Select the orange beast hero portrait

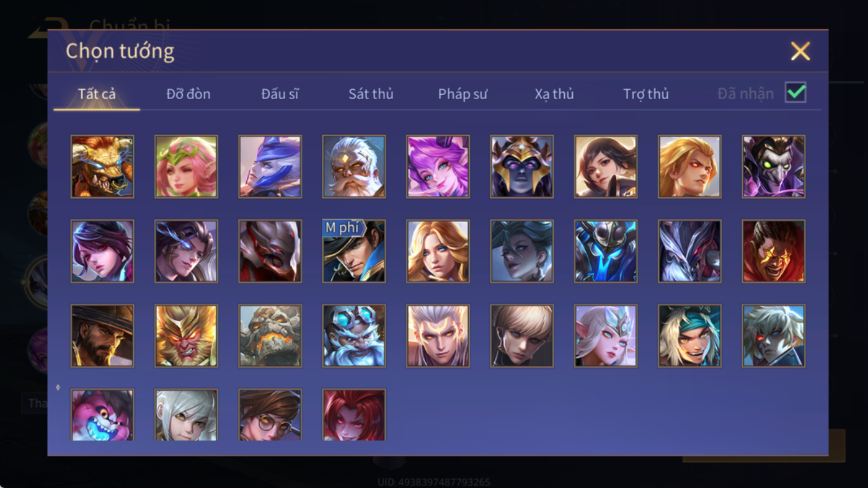click(102, 167)
